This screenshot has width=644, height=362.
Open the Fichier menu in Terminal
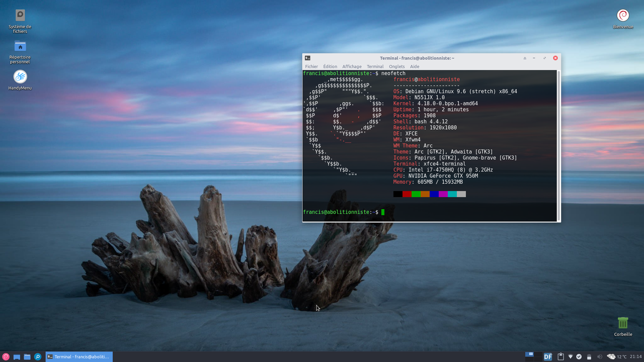click(x=311, y=66)
